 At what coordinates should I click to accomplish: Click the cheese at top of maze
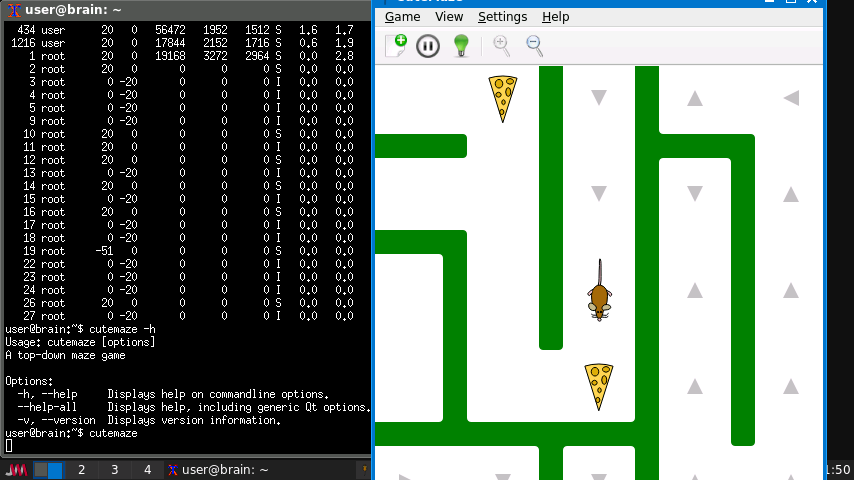click(502, 98)
